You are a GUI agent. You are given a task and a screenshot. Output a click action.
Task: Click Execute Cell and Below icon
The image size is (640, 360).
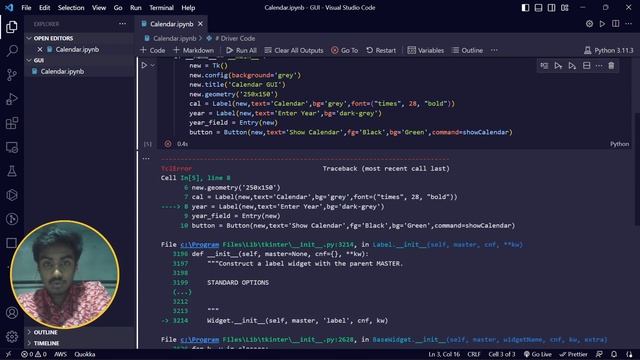572,66
